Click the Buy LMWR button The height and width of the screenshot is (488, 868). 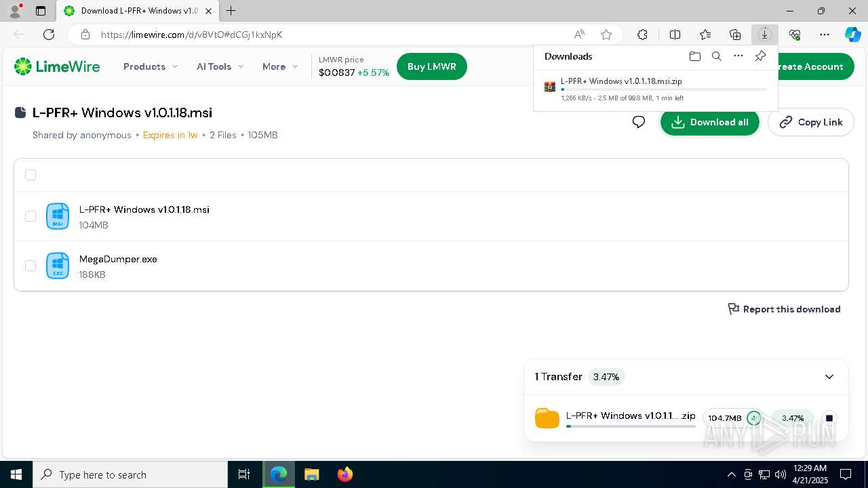click(432, 66)
